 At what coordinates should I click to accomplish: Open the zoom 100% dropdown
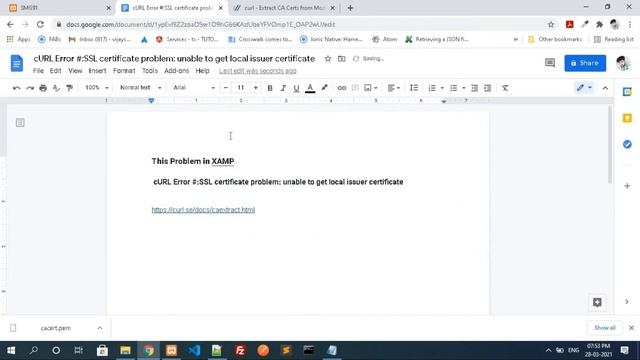(x=96, y=87)
